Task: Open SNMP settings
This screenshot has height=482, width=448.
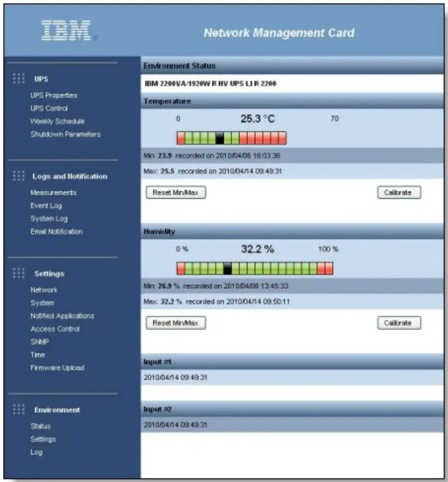Action: point(39,342)
